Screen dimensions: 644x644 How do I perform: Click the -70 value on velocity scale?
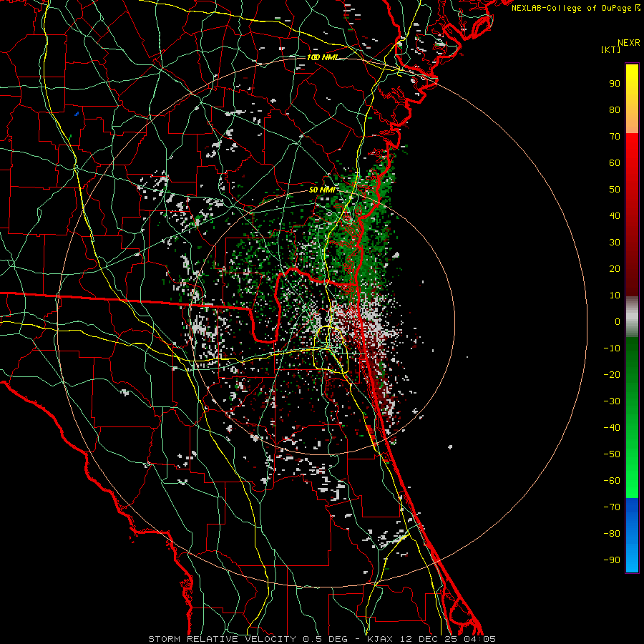[612, 507]
